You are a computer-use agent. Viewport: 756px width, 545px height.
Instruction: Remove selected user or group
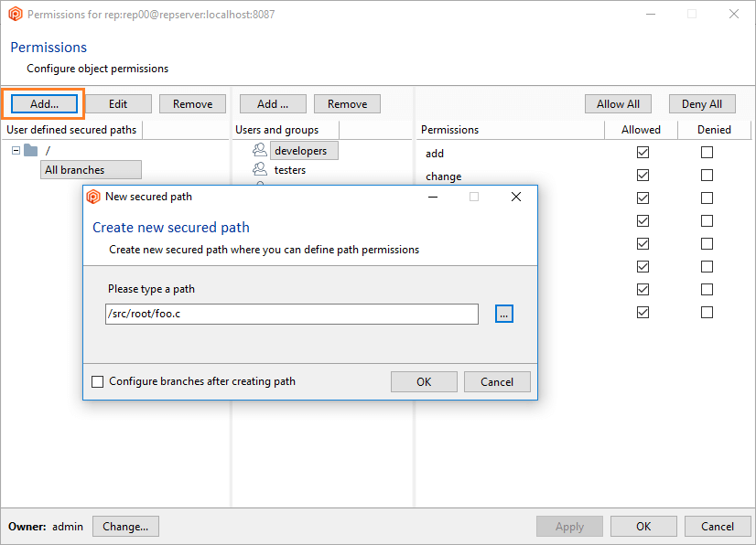click(x=347, y=103)
